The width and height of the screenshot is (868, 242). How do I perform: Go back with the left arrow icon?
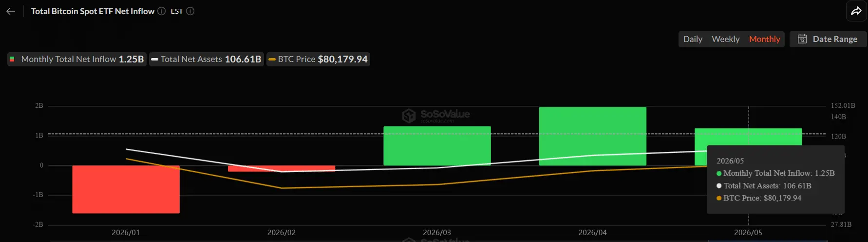[x=11, y=11]
